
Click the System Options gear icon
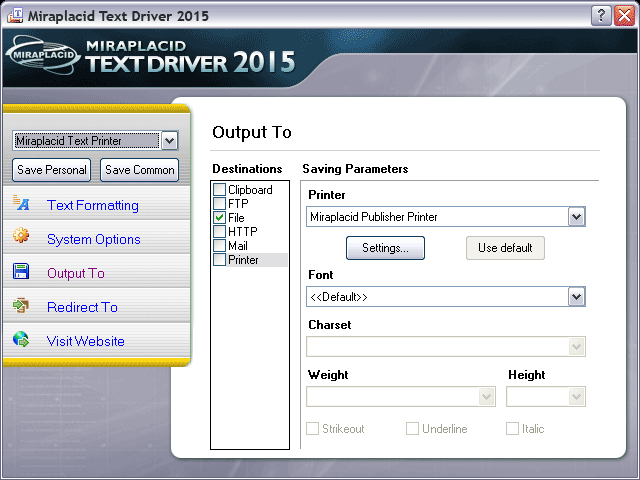pos(21,235)
